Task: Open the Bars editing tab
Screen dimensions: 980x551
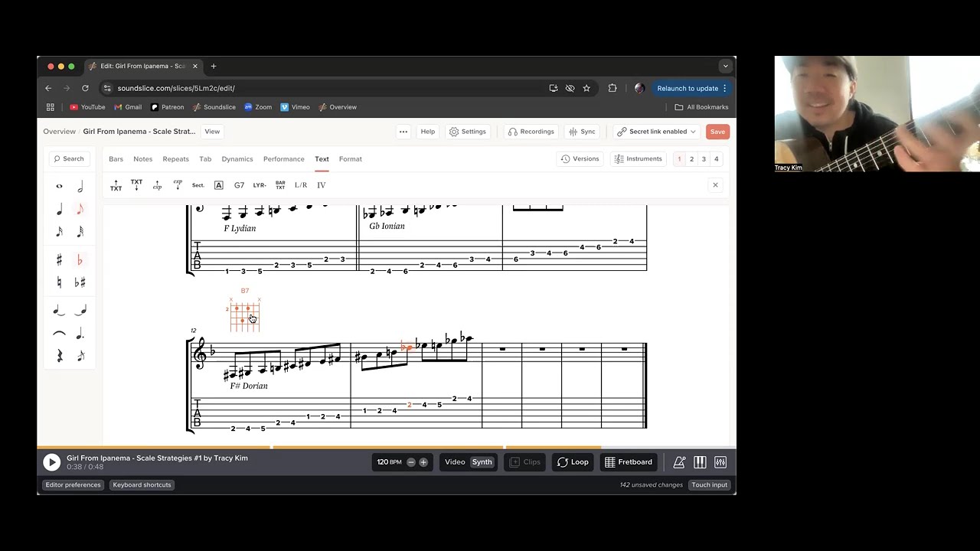Action: point(116,159)
